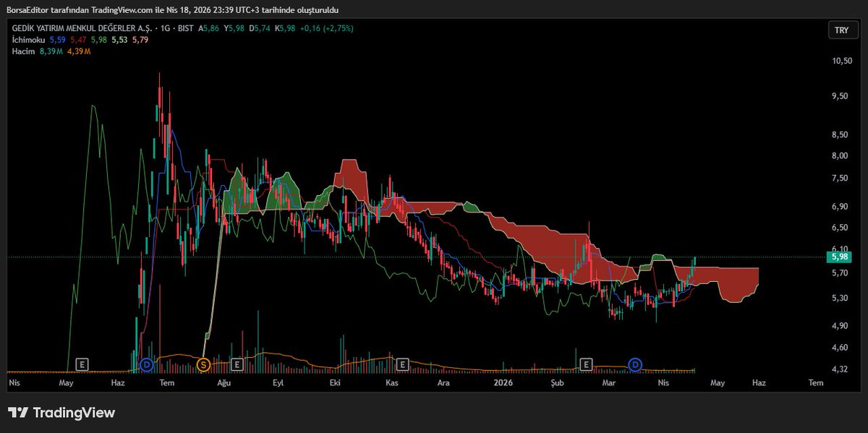Click the E earnings marker near Ağu
Image resolution: width=868 pixels, height=433 pixels.
tap(236, 364)
